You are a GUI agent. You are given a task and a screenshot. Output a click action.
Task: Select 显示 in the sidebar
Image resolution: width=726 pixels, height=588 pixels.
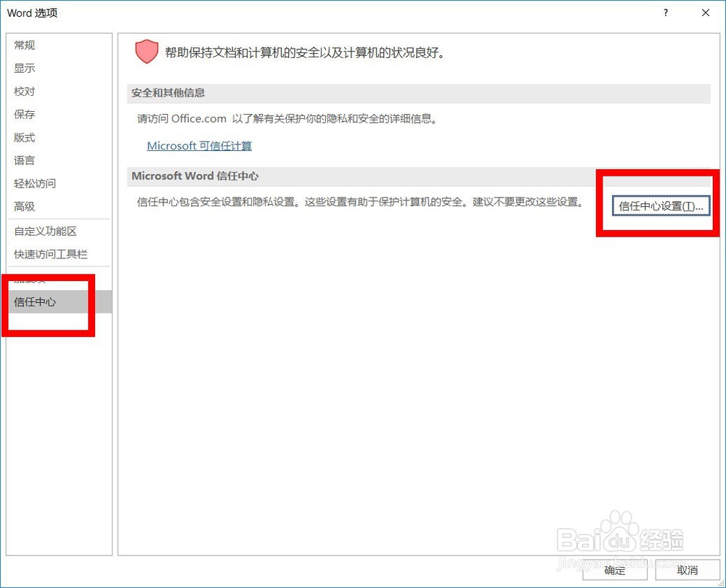[24, 68]
